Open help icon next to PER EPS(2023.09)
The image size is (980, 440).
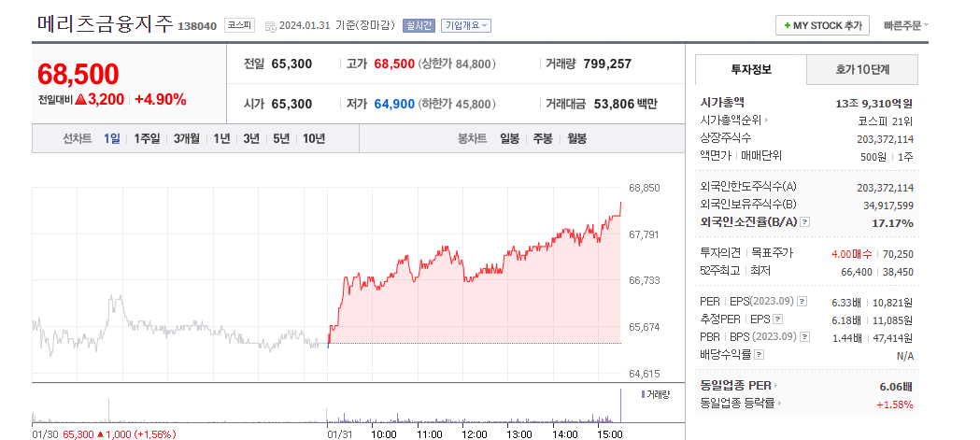[802, 301]
